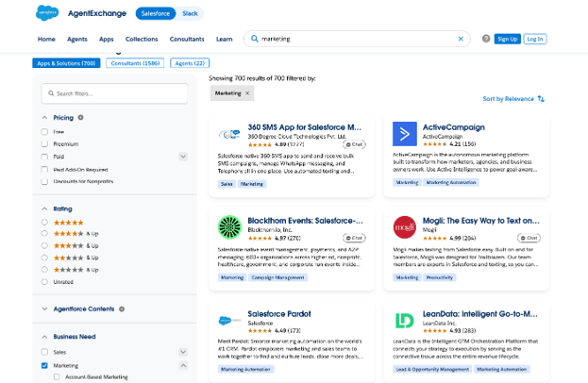
Task: Collapse the Pricing filter section
Action: pos(44,118)
